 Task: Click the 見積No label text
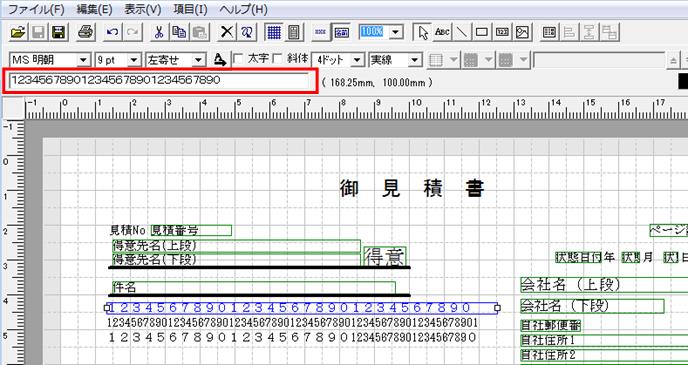[x=127, y=230]
